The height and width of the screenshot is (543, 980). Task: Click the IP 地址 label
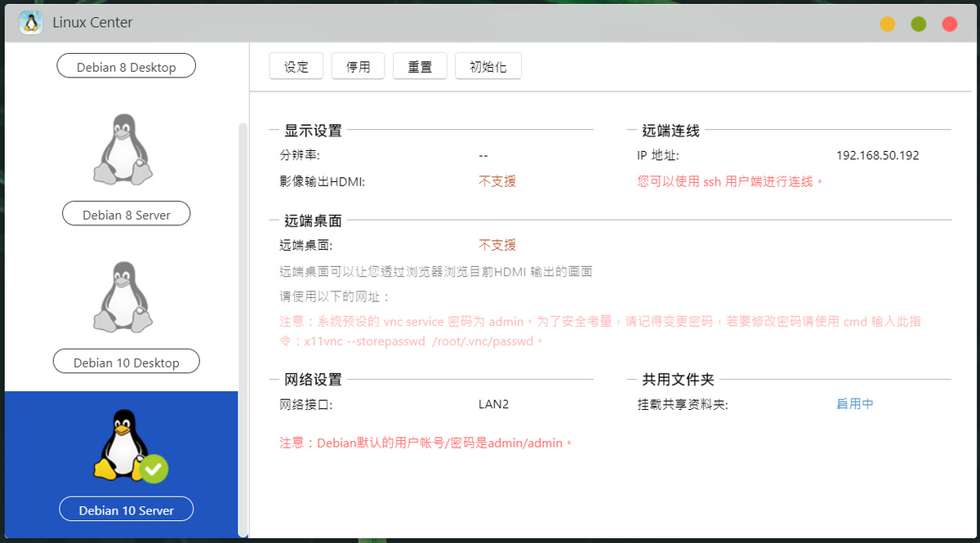coord(658,155)
